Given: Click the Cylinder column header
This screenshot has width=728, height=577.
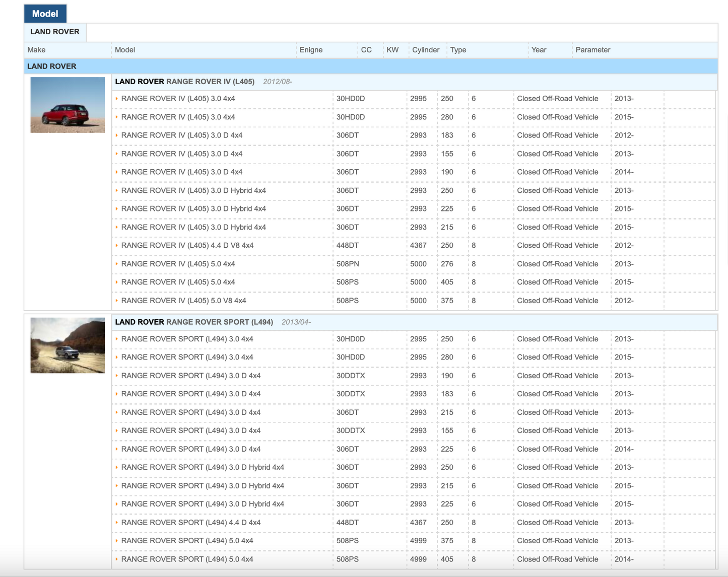Looking at the screenshot, I should click(426, 50).
